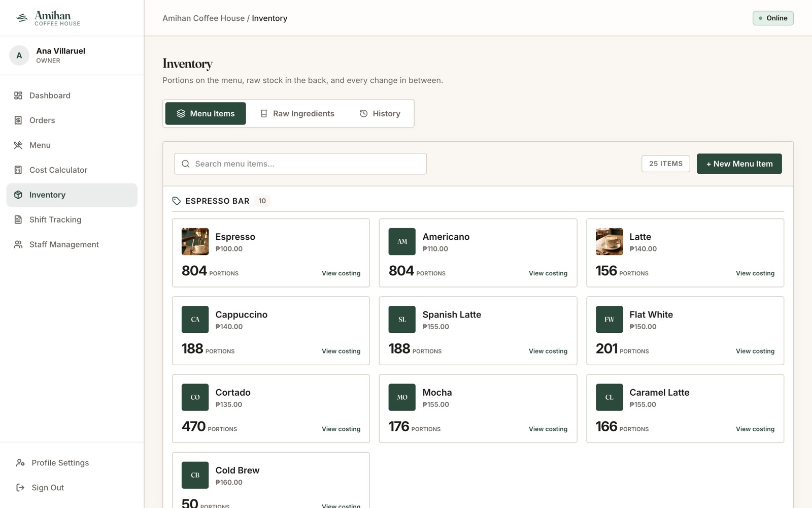
Task: Switch to the Raw Ingredients tab
Action: (x=297, y=114)
